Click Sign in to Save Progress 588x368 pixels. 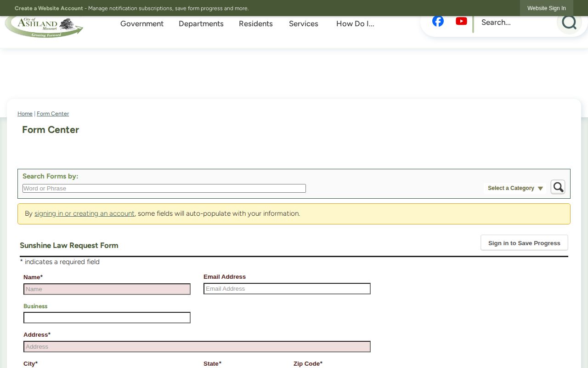pos(524,243)
